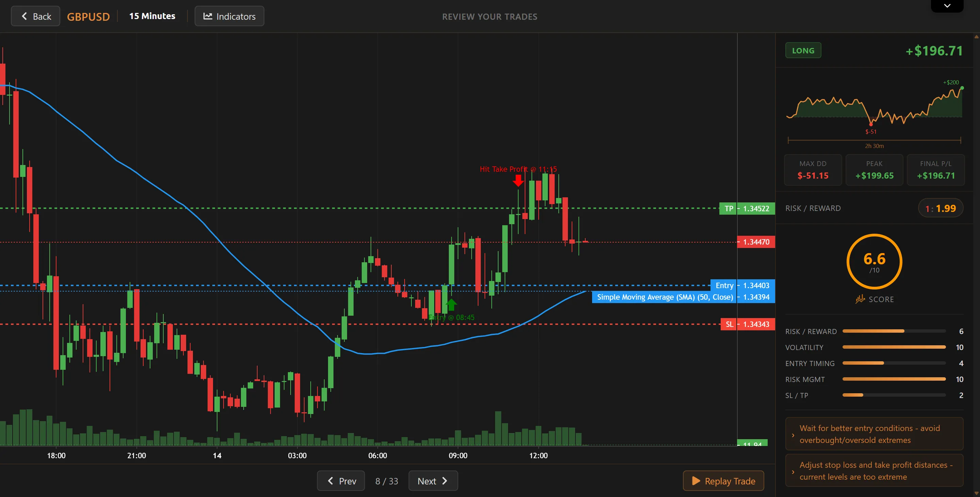Go back using the Back button
Viewport: 980px width, 497px height.
[35, 16]
